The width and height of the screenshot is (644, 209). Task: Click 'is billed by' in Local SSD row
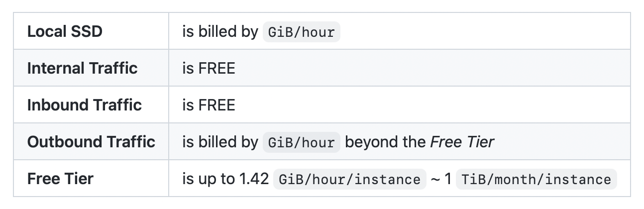click(220, 31)
